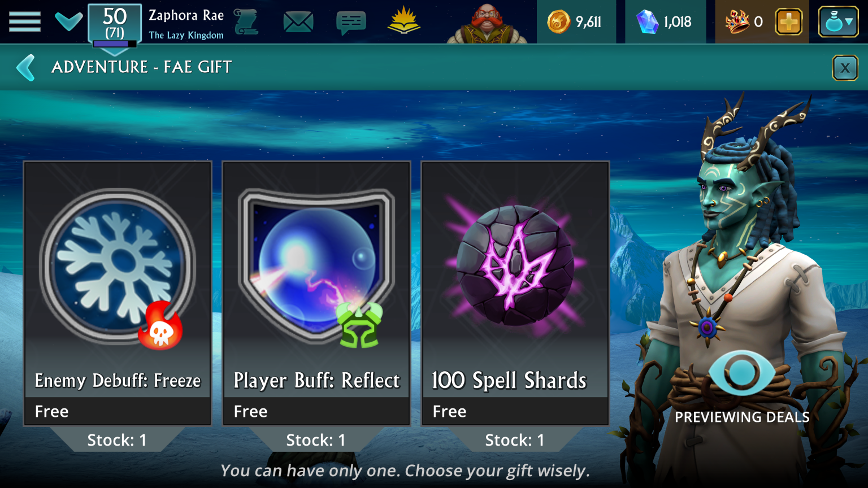Toggle the Previewing Deals eye icon
This screenshot has height=488, width=868.
pos(742,373)
